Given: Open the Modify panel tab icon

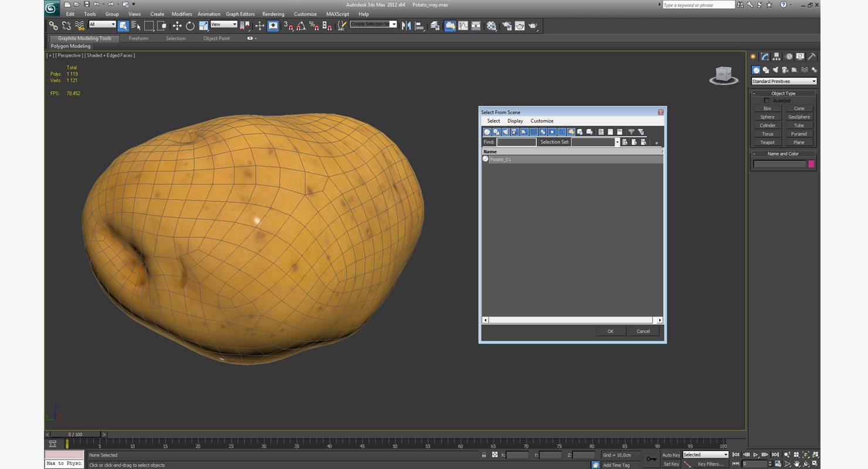Looking at the screenshot, I should (765, 57).
